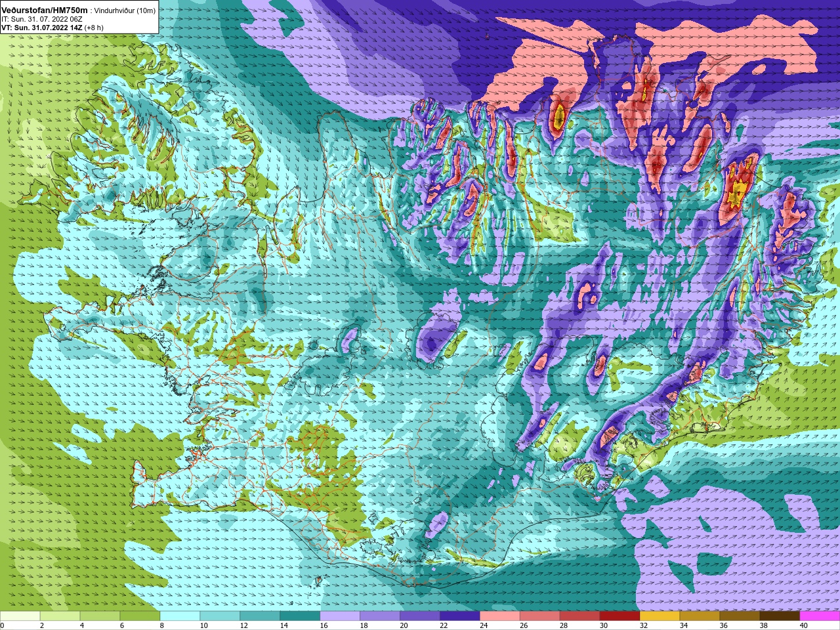Image resolution: width=840 pixels, height=630 pixels.
Task: Select the VT: Sun. 31.07.2022 14Z line
Action: (x=41, y=28)
